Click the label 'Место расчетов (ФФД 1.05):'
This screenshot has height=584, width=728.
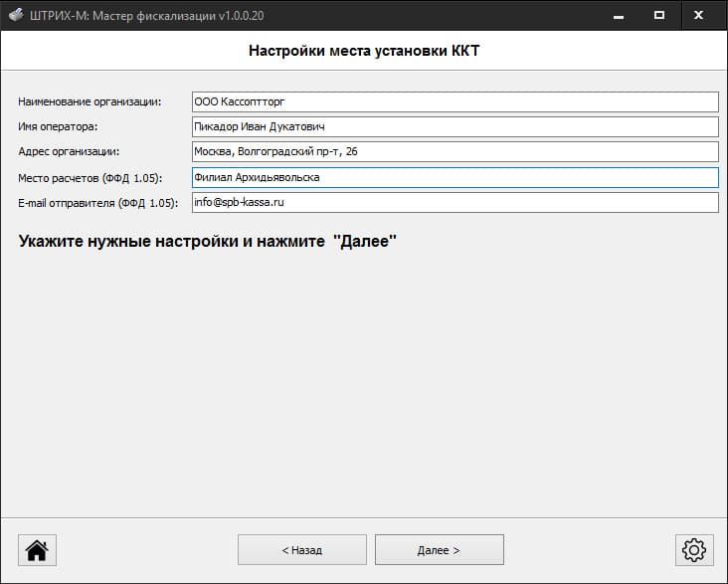pyautogui.click(x=91, y=178)
